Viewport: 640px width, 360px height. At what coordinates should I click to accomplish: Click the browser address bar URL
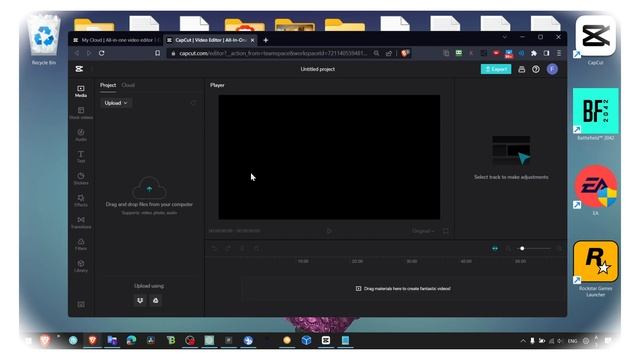[x=273, y=53]
